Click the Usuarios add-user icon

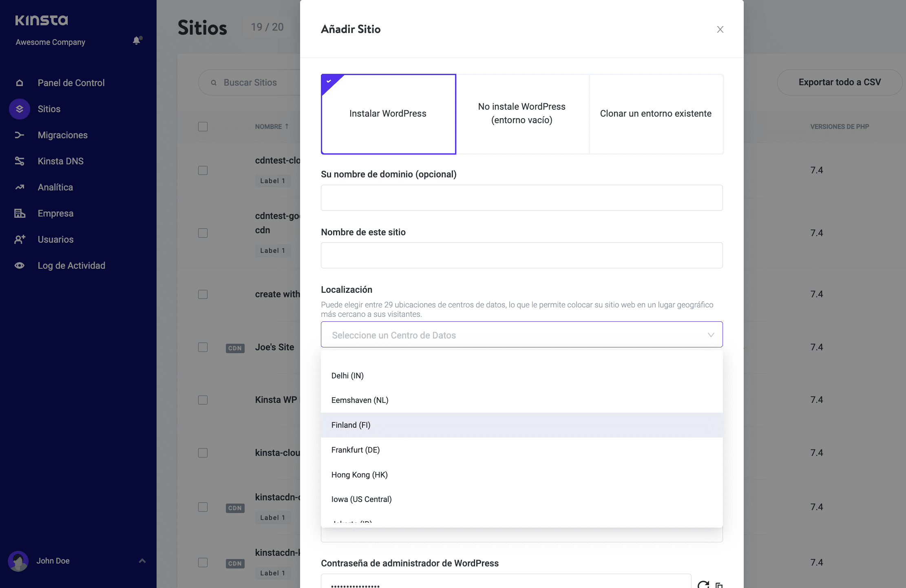click(20, 239)
